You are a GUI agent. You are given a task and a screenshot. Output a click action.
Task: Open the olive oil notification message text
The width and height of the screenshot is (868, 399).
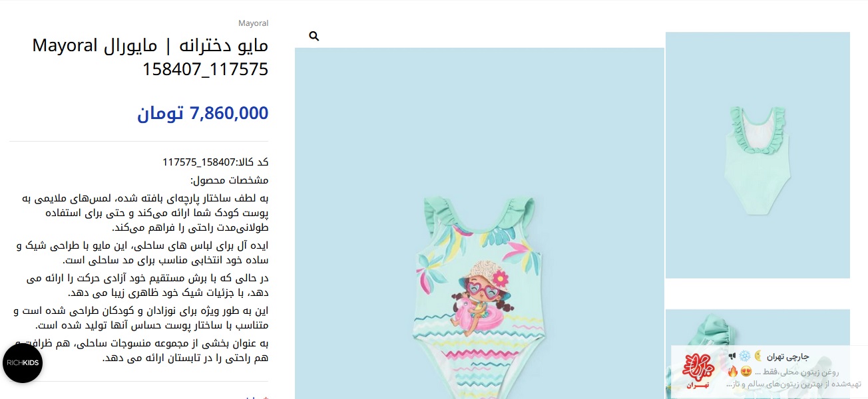[x=792, y=378]
